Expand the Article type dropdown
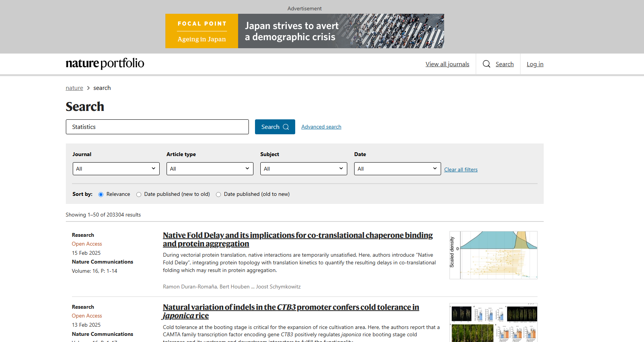 click(210, 169)
